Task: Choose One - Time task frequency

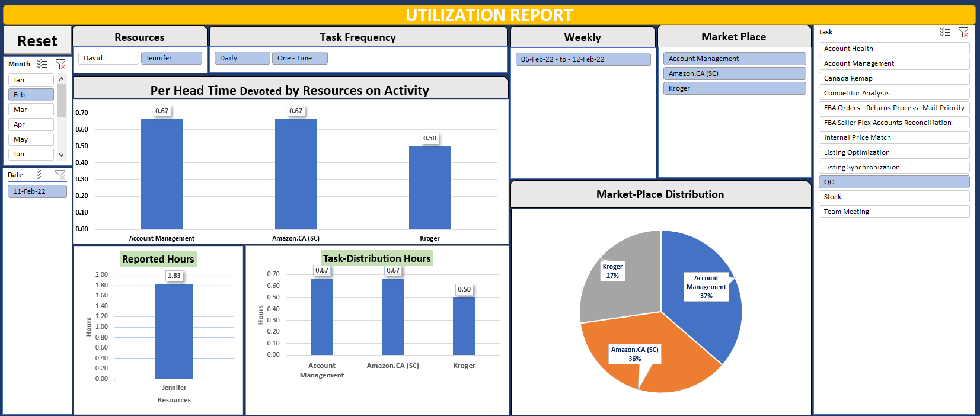Action: (300, 58)
